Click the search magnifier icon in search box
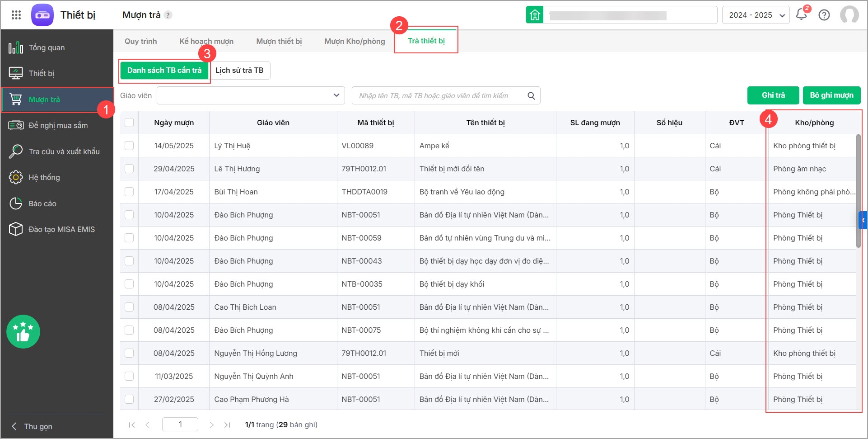Image resolution: width=868 pixels, height=439 pixels. [x=531, y=96]
